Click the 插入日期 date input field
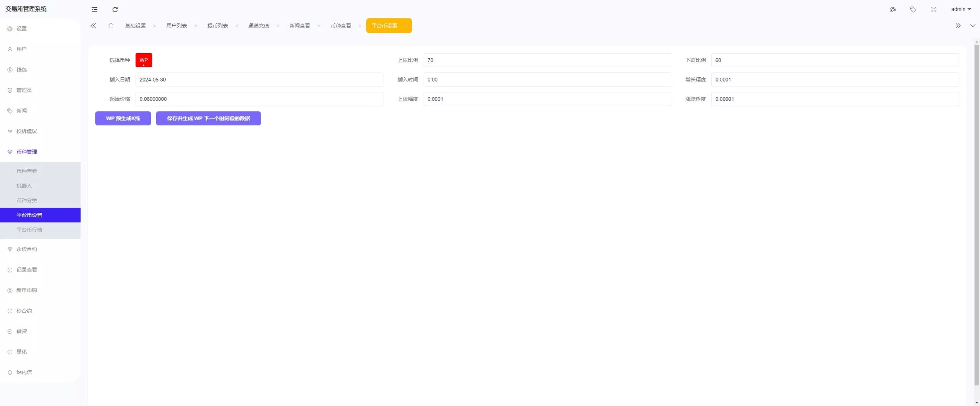 259,79
